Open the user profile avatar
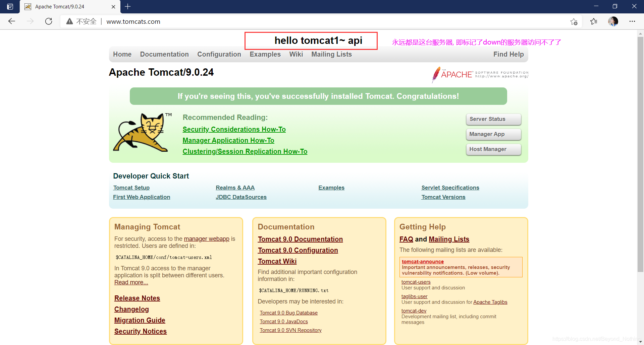Screen dimensions: 644x345 pyautogui.click(x=613, y=21)
